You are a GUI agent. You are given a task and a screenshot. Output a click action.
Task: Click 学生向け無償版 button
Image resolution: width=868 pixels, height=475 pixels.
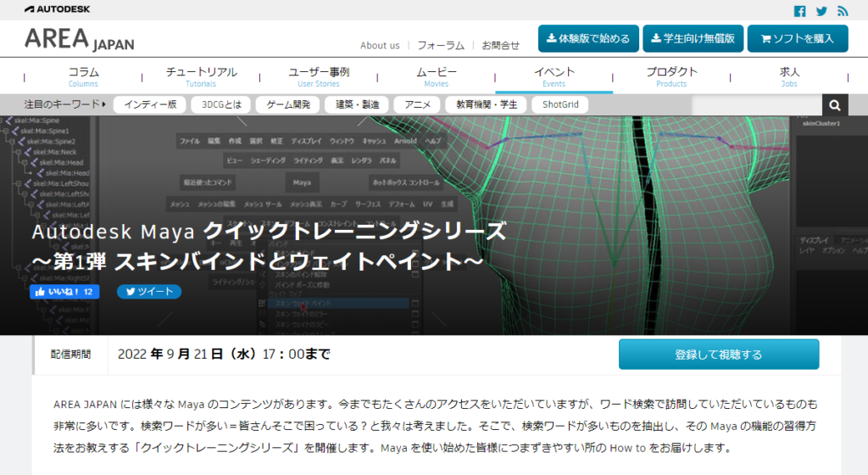(693, 39)
